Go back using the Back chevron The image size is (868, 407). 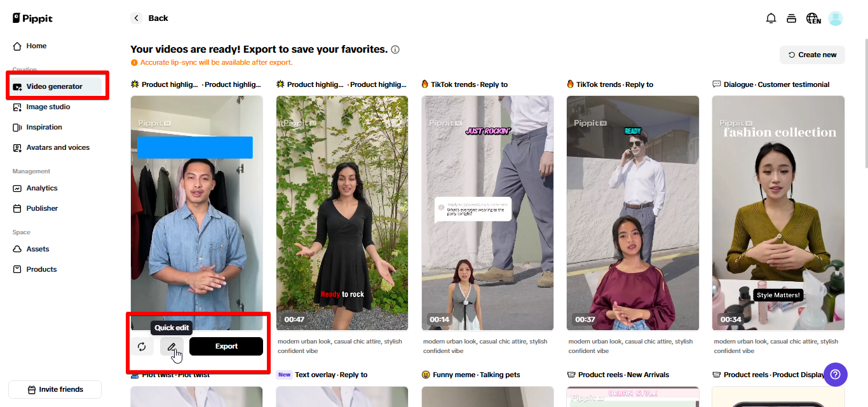pos(137,18)
